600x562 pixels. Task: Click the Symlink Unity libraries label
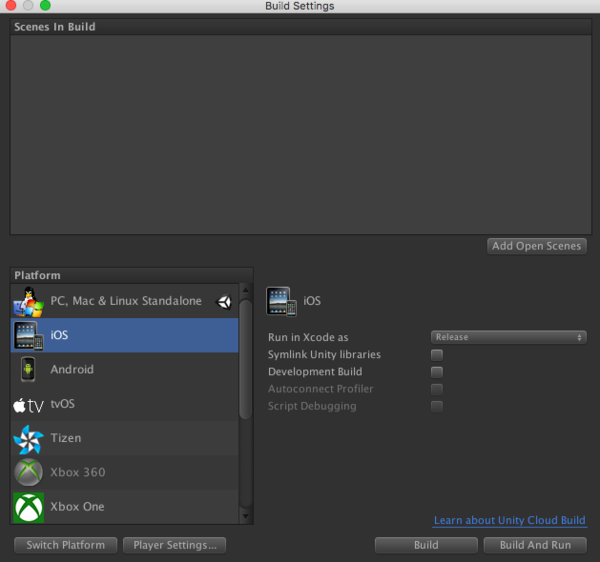[x=324, y=355]
